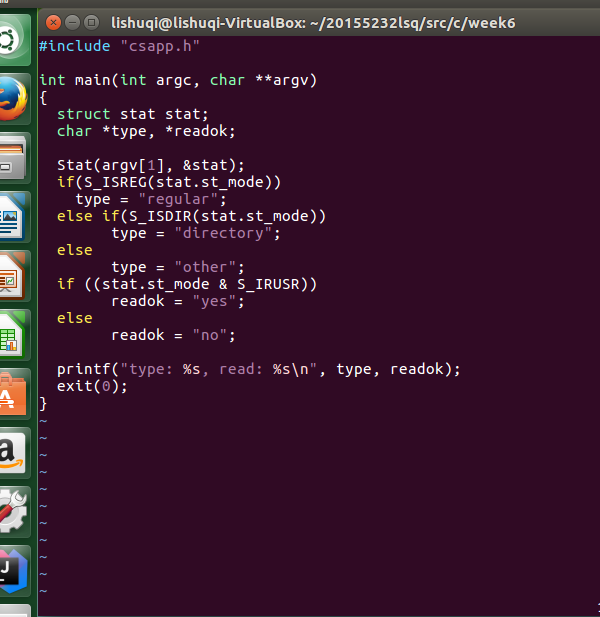Image resolution: width=600 pixels, height=617 pixels.
Task: Click the string "directory" in code
Action: (223, 233)
